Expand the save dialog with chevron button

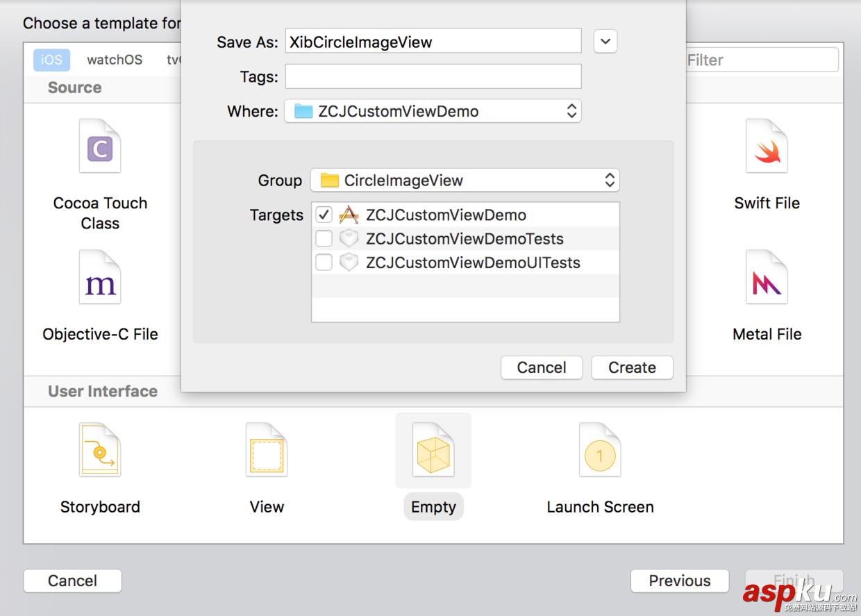(605, 42)
